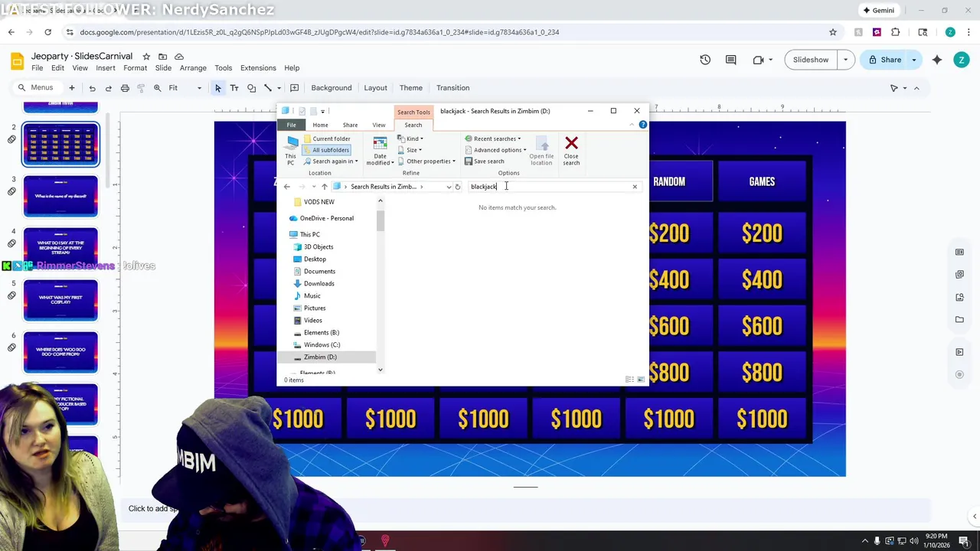Click the This PC ribbon icon
Image resolution: width=980 pixels, height=551 pixels.
click(x=291, y=149)
